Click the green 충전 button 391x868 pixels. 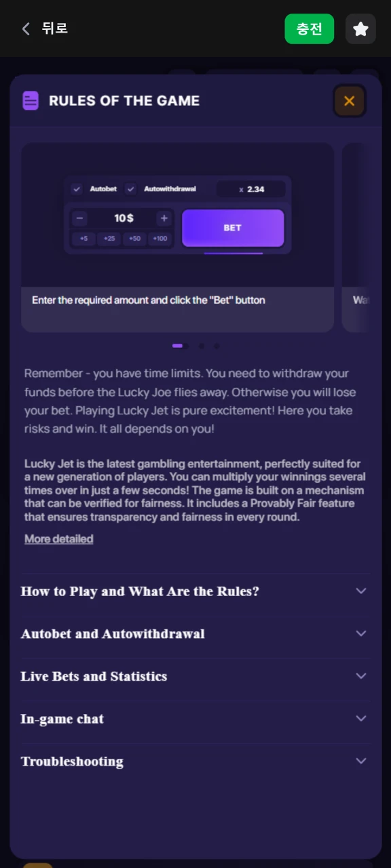pos(310,29)
